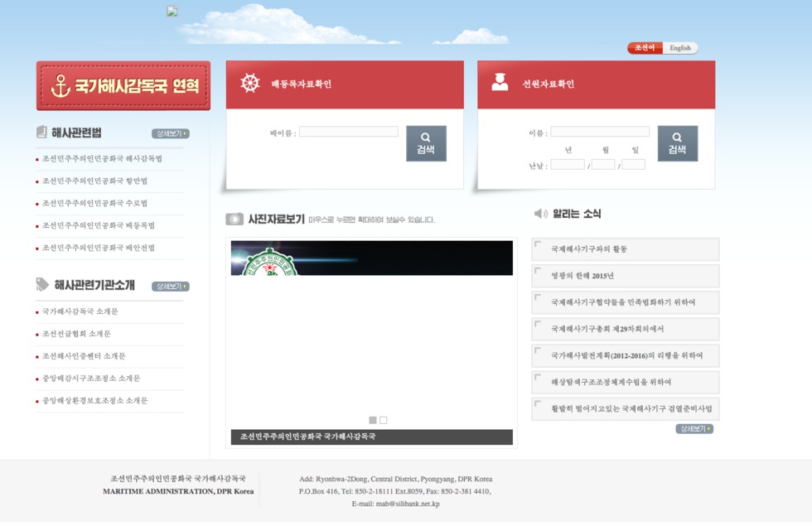Switch language to English
The height and width of the screenshot is (526, 812).
pos(680,48)
